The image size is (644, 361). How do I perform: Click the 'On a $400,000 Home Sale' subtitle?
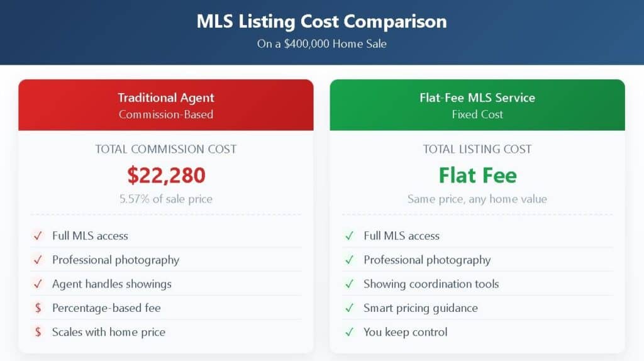click(322, 44)
